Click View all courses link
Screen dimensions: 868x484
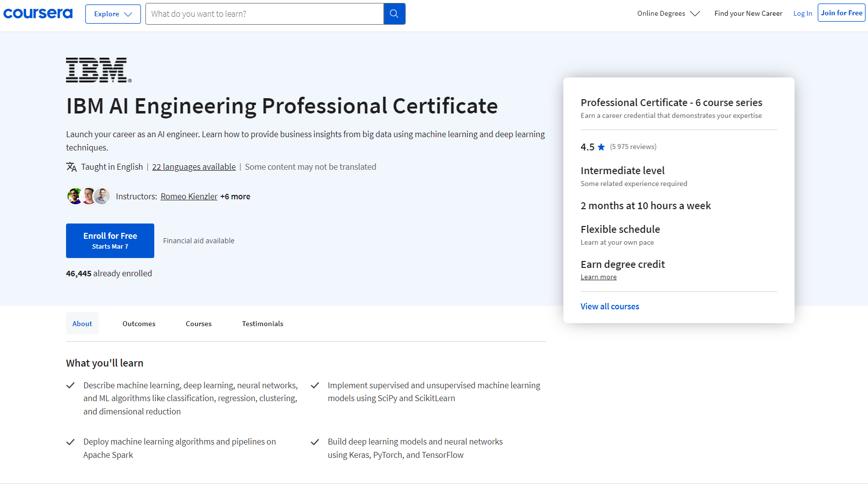click(610, 306)
